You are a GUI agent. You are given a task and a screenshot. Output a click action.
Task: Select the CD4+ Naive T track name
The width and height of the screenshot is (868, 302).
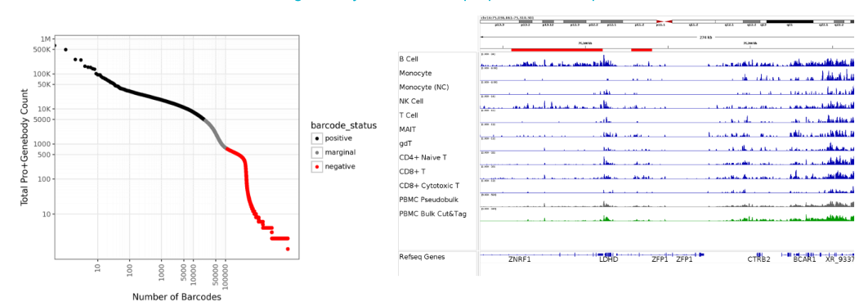[423, 157]
